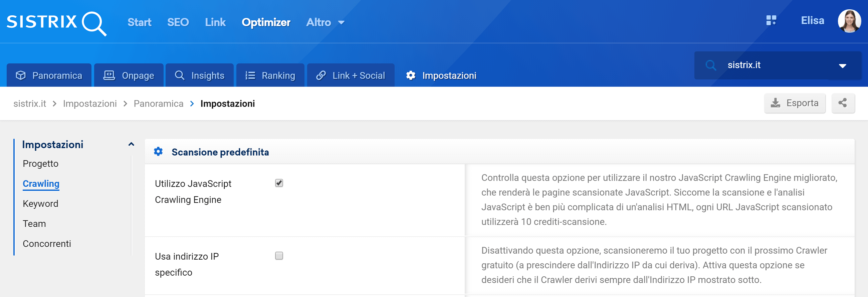The image size is (868, 297).
Task: Enable Usa indirizzo IP specifico checkbox
Action: point(279,256)
